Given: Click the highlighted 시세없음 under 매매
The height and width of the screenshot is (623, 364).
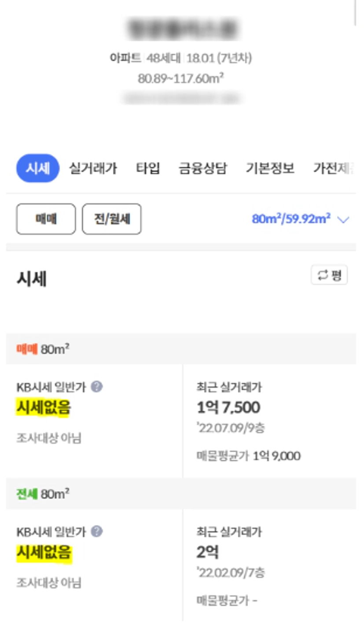Looking at the screenshot, I should pyautogui.click(x=44, y=408).
